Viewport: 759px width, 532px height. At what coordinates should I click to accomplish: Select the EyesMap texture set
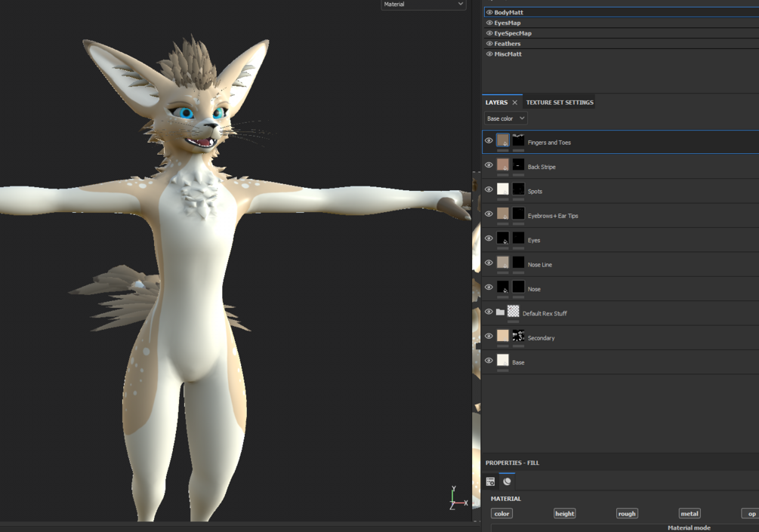(621, 23)
